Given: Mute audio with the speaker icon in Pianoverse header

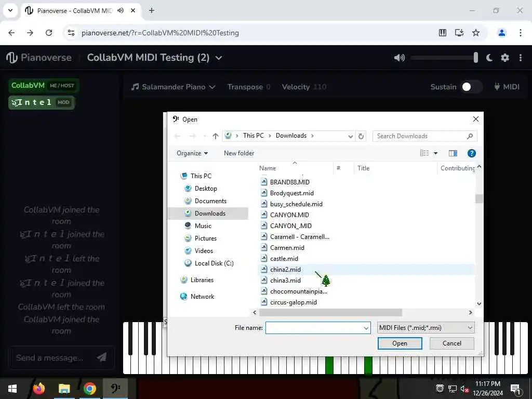Looking at the screenshot, I should coord(400,58).
